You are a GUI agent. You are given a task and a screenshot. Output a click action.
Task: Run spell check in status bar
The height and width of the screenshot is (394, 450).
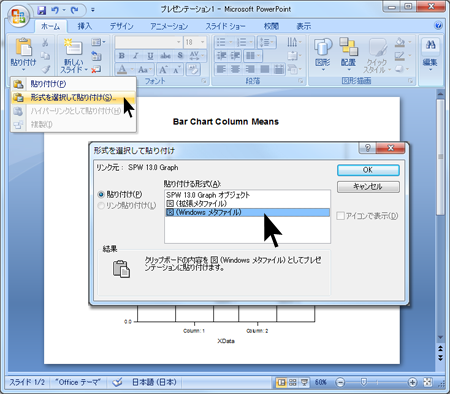point(117,382)
